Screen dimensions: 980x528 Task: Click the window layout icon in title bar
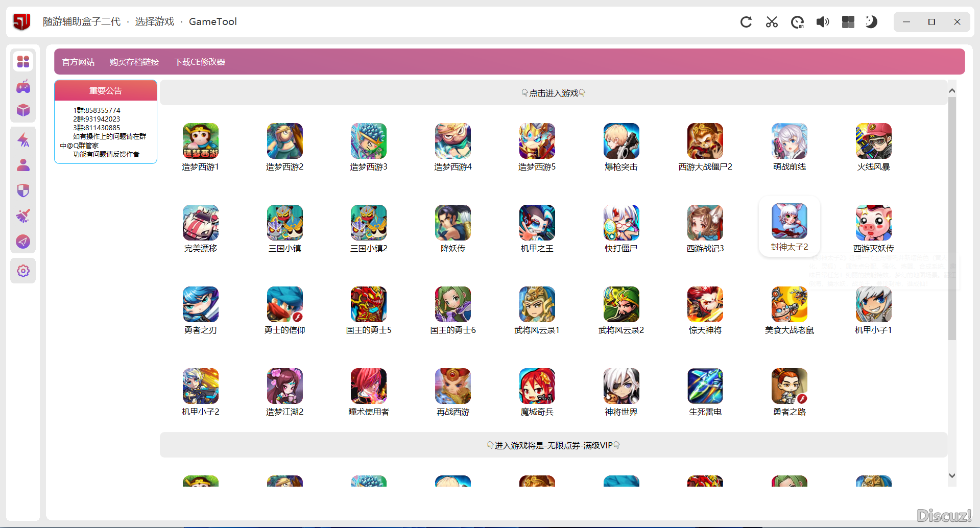click(848, 22)
